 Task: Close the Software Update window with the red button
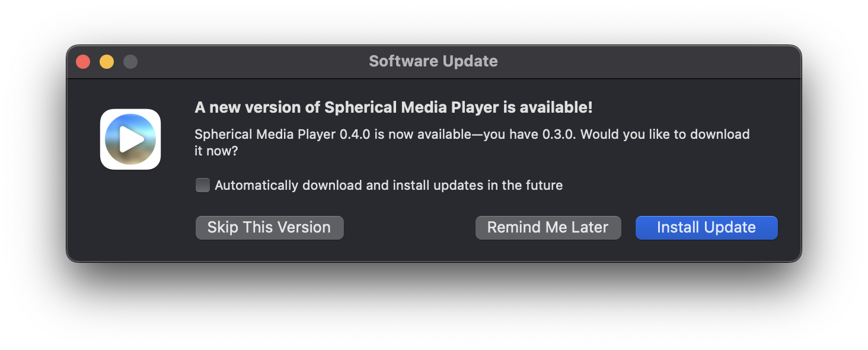(83, 62)
